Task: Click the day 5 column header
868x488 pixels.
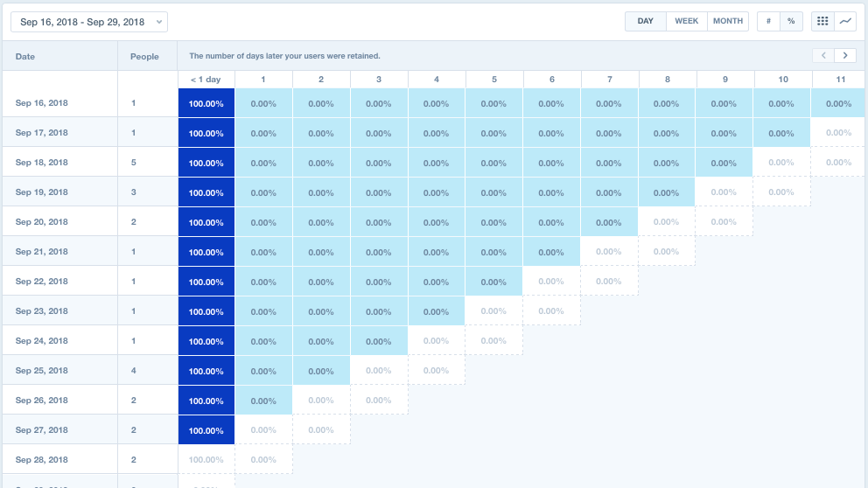Action: [494, 80]
